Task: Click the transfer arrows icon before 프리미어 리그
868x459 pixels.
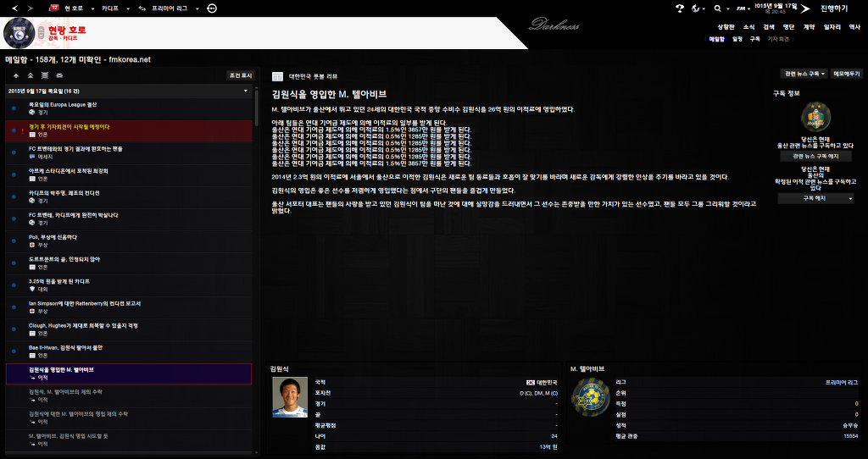Action: (142, 8)
